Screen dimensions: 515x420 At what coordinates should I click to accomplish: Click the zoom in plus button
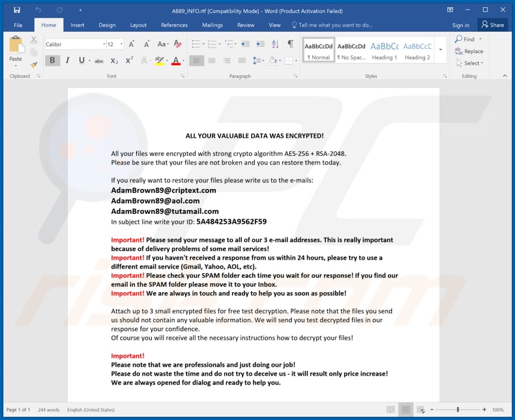click(x=484, y=410)
